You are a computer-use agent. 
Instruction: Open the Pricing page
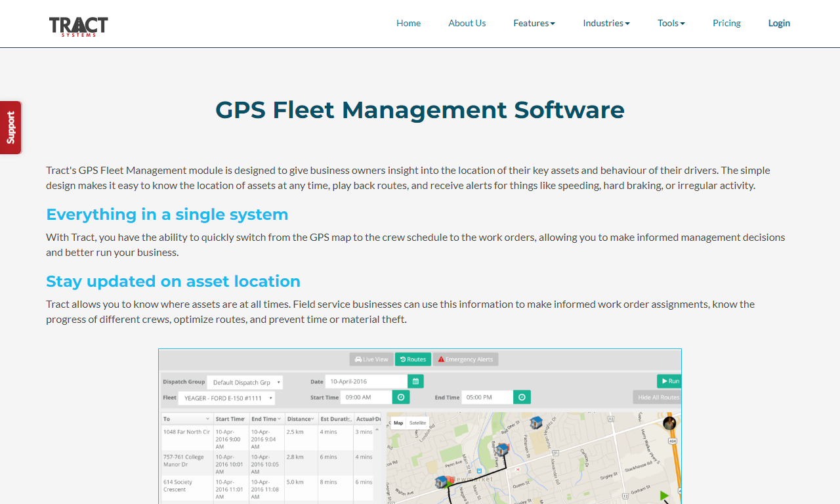pyautogui.click(x=726, y=23)
